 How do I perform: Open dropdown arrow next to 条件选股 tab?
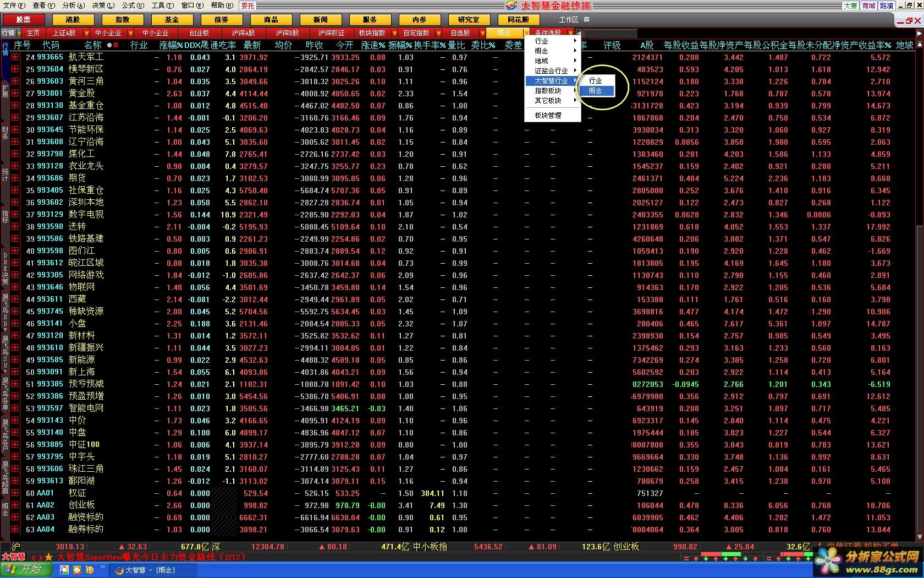coord(570,33)
